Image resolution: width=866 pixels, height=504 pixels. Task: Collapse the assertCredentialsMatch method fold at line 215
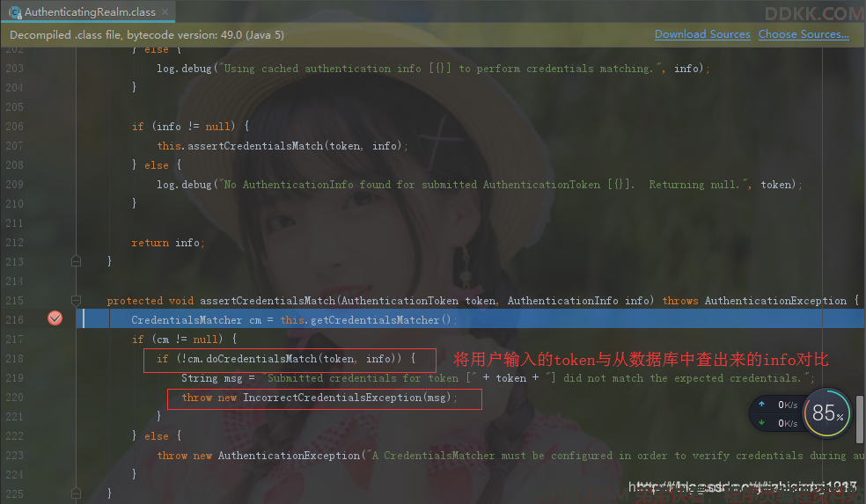(77, 300)
